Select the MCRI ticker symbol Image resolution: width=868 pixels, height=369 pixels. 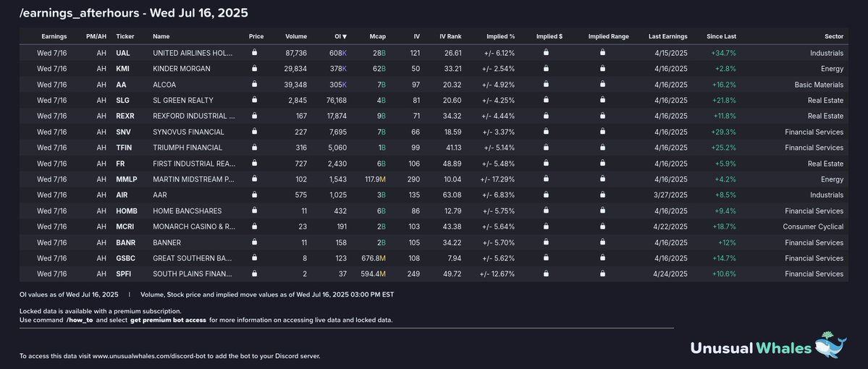(125, 226)
